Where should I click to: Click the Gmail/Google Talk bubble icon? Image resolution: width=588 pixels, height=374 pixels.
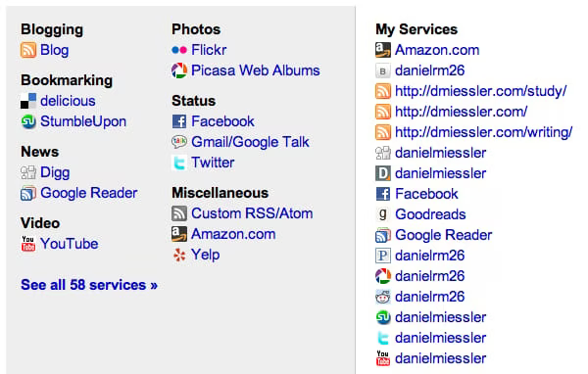click(179, 142)
